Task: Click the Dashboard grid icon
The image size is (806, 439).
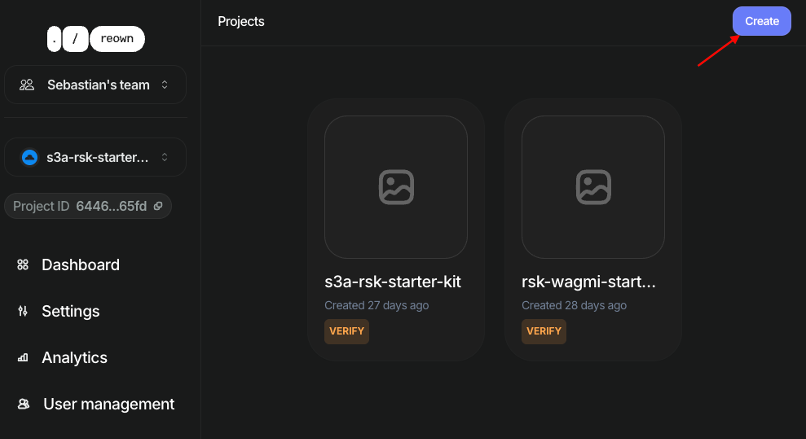Action: pyautogui.click(x=23, y=265)
